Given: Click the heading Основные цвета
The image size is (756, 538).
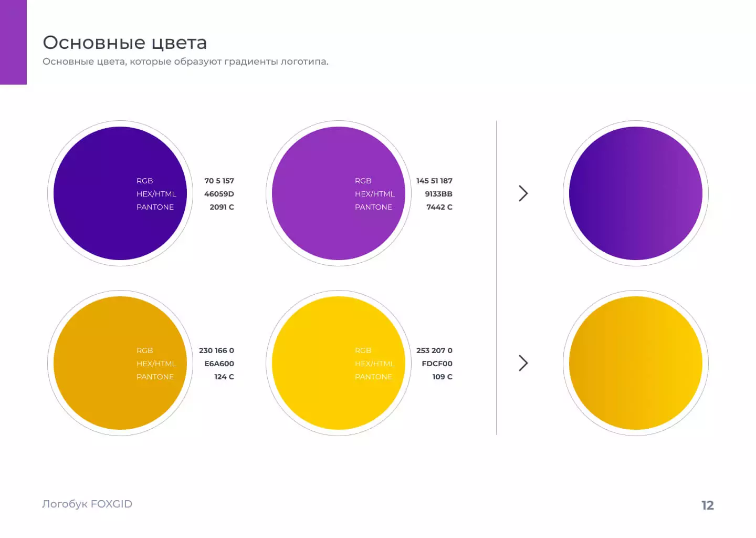Looking at the screenshot, I should click(125, 43).
